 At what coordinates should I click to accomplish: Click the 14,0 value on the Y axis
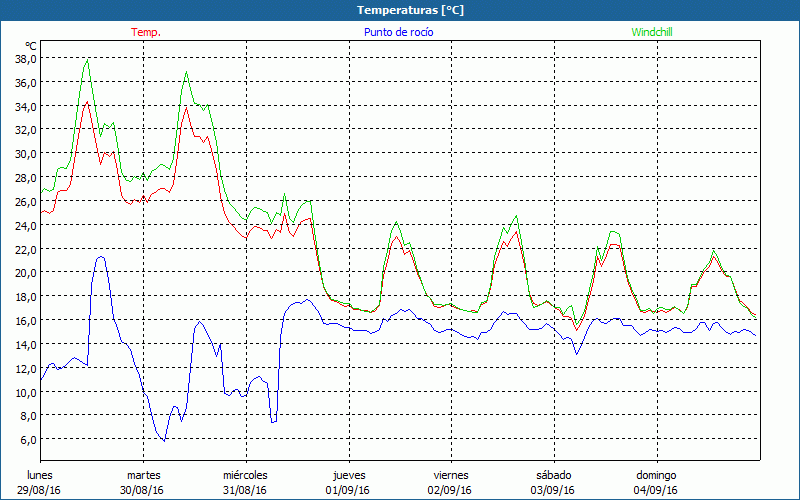26,344
